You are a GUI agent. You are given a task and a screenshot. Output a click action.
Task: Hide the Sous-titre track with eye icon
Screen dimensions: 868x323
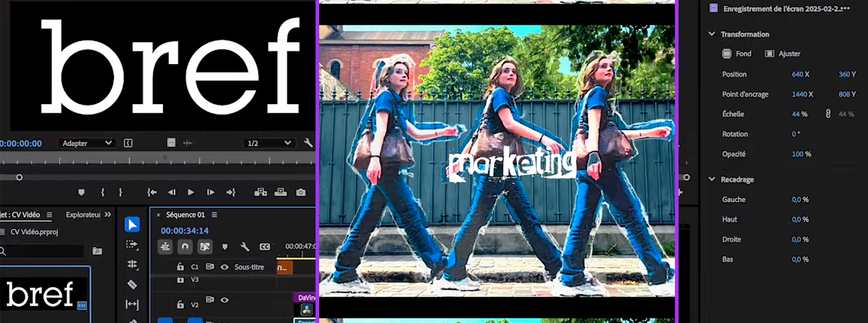(x=225, y=267)
